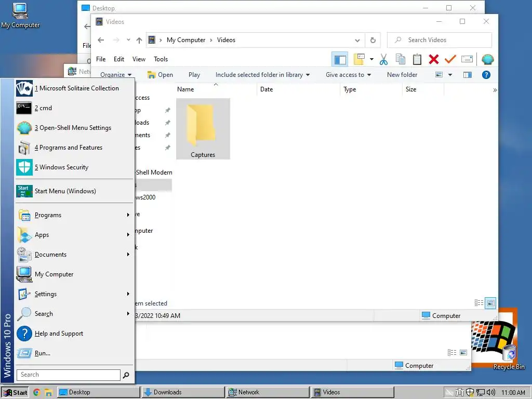Open Open-Shell Menu Settings

click(74, 128)
